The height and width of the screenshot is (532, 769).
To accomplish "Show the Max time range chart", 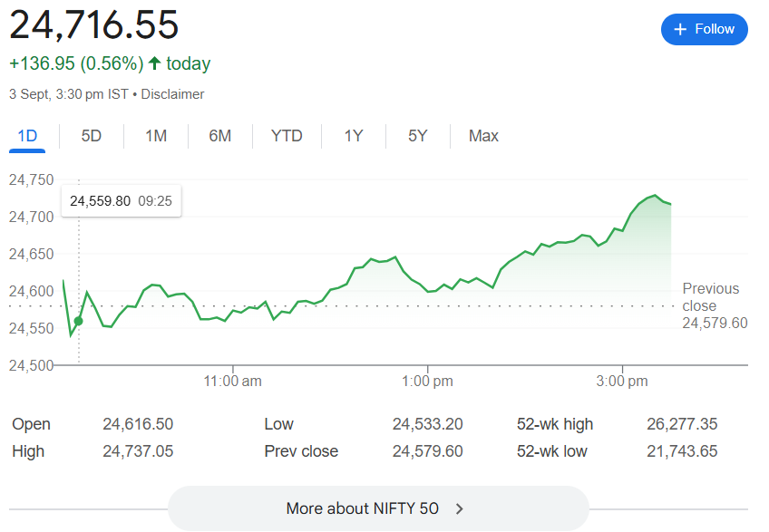I will click(x=483, y=136).
